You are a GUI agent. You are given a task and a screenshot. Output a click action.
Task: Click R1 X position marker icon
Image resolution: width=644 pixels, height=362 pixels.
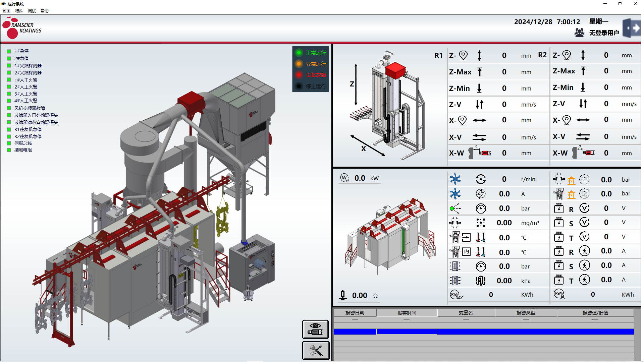pyautogui.click(x=462, y=120)
